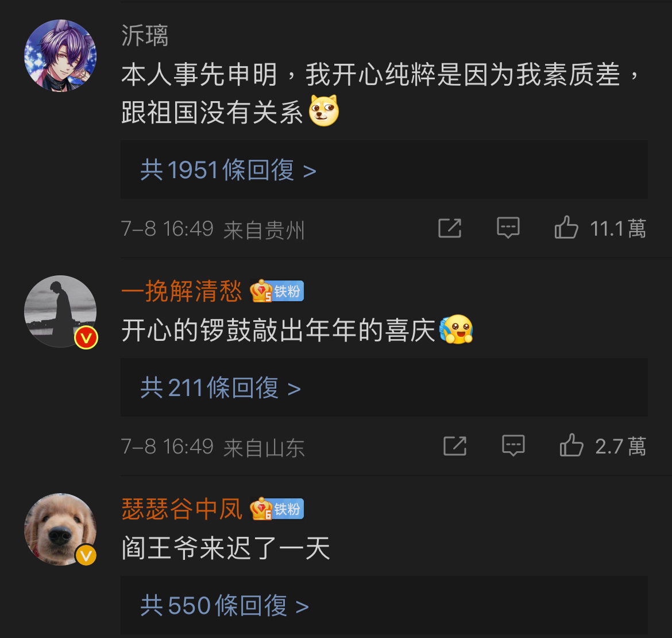Image resolution: width=672 pixels, height=638 pixels.
Task: Tap comment text 阎王爷来迟了一天
Action: pos(226,548)
